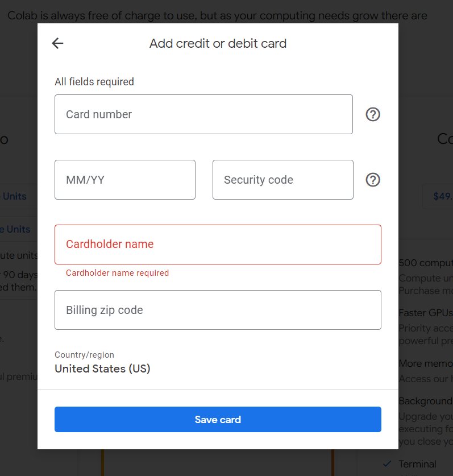Click inside the Card number field
The height and width of the screenshot is (476, 453).
pos(203,114)
